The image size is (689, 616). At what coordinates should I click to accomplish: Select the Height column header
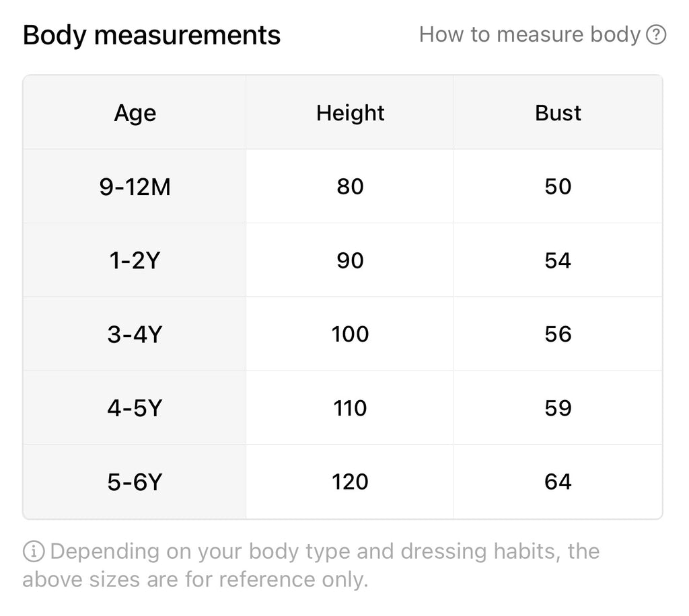coord(350,113)
